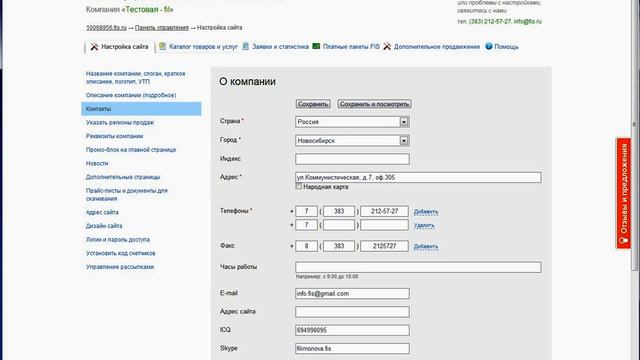Image resolution: width=640 pixels, height=360 pixels.
Task: Click the info@fis.ru email link
Action: [527, 21]
